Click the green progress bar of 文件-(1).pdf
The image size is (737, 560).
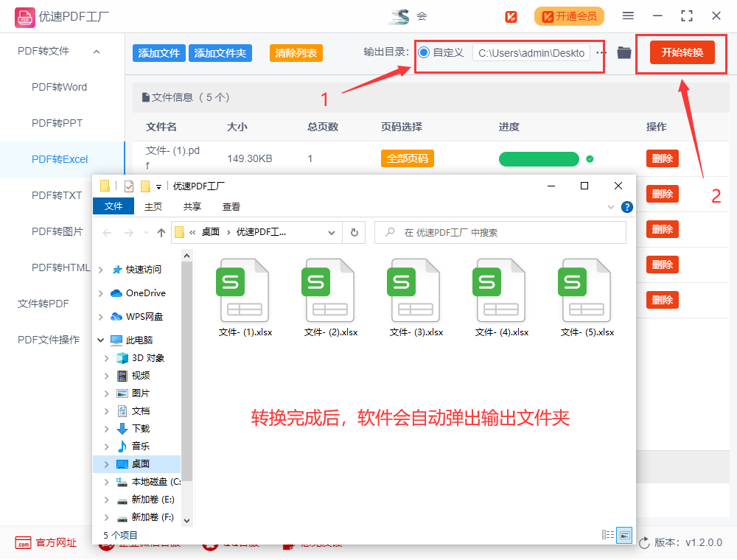pyautogui.click(x=539, y=158)
